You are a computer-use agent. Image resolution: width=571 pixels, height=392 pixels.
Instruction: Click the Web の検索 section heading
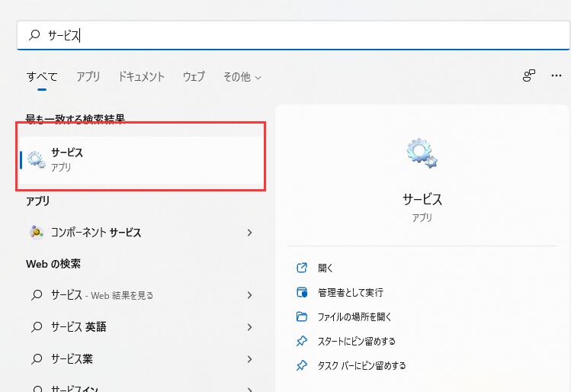coord(53,264)
